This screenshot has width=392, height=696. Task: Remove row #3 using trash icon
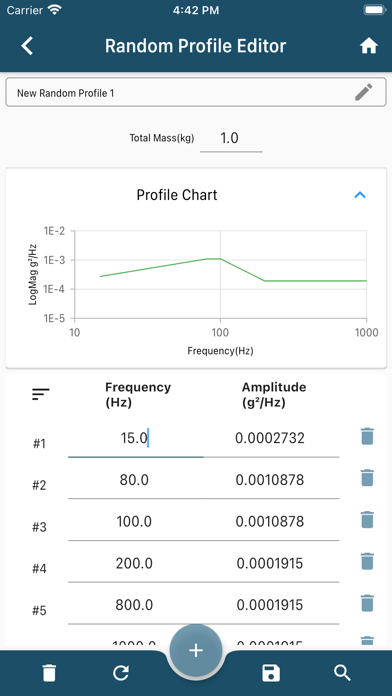367,520
